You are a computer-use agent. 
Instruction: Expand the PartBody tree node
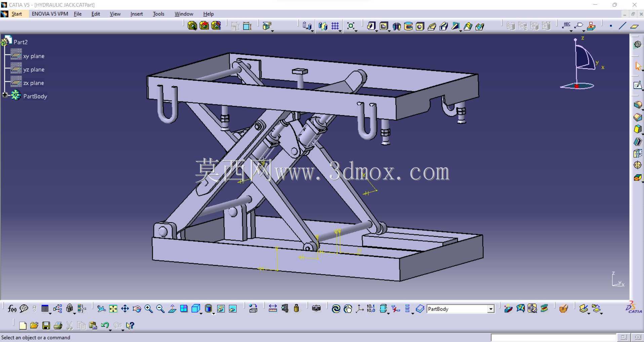tap(5, 95)
